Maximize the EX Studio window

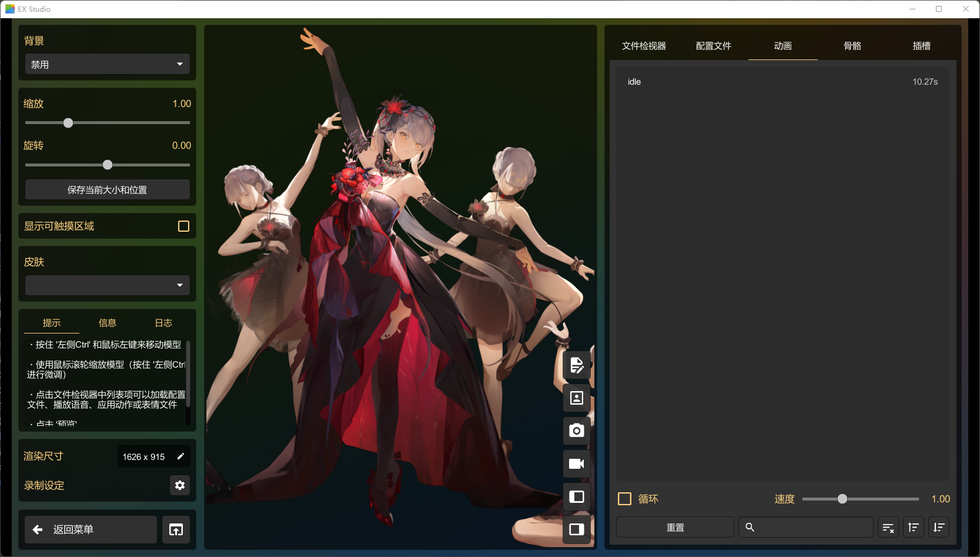coord(939,9)
